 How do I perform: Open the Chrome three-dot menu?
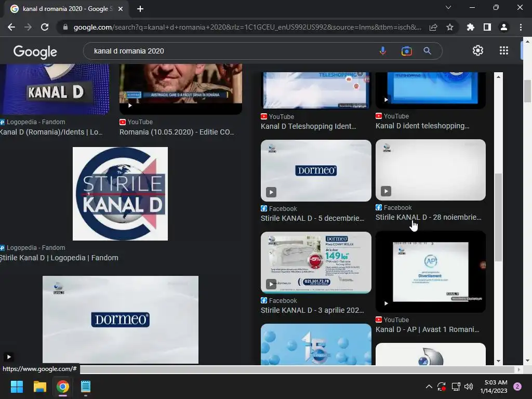521,27
